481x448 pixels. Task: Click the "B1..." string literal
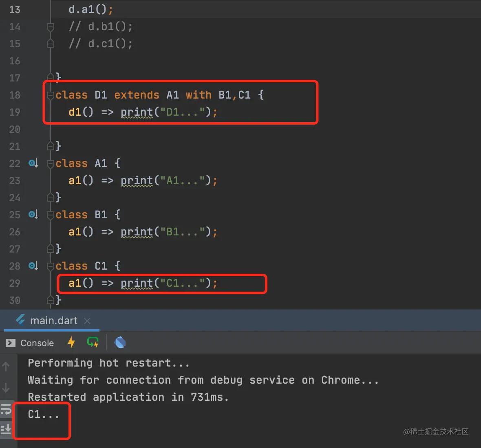click(x=182, y=232)
